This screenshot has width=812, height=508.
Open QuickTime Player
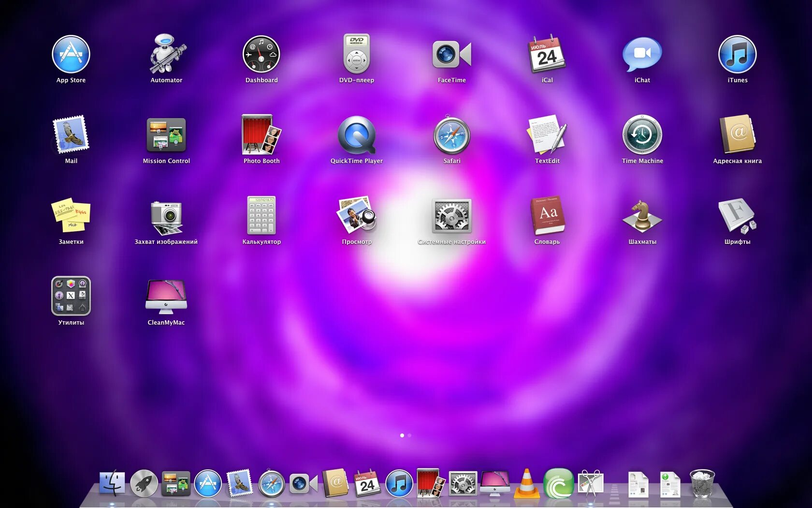pos(357,135)
